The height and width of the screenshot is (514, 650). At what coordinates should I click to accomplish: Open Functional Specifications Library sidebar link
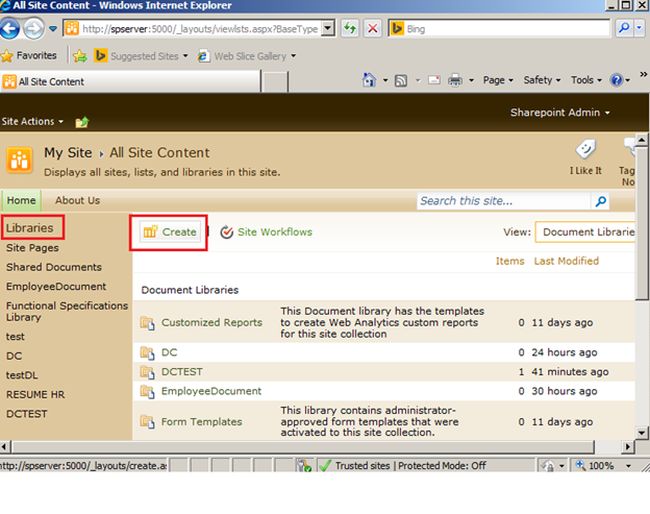click(x=67, y=311)
